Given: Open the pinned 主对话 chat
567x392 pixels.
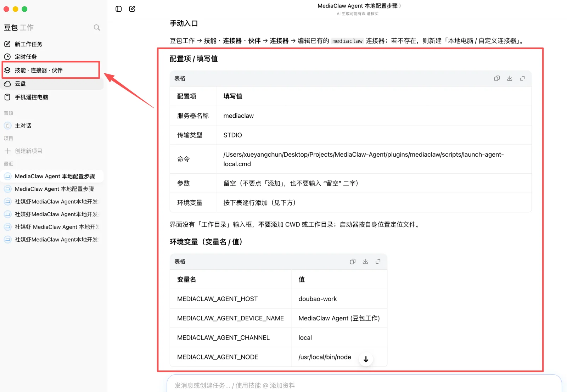Looking at the screenshot, I should point(52,126).
